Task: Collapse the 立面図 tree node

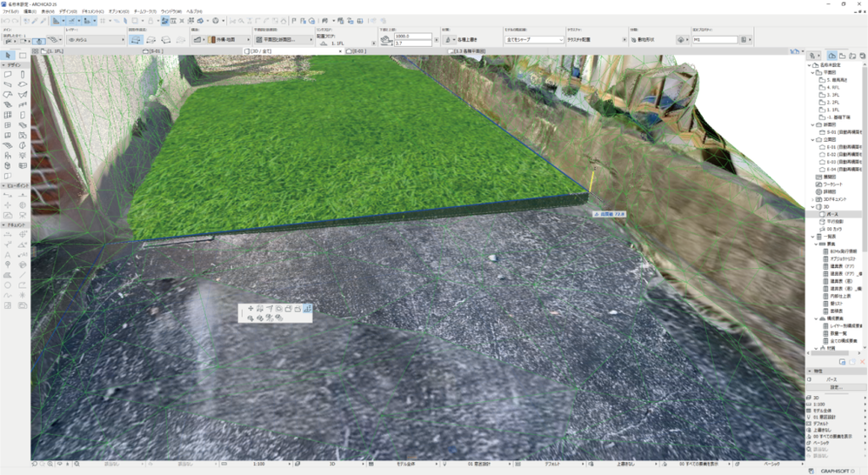Action: [813, 139]
